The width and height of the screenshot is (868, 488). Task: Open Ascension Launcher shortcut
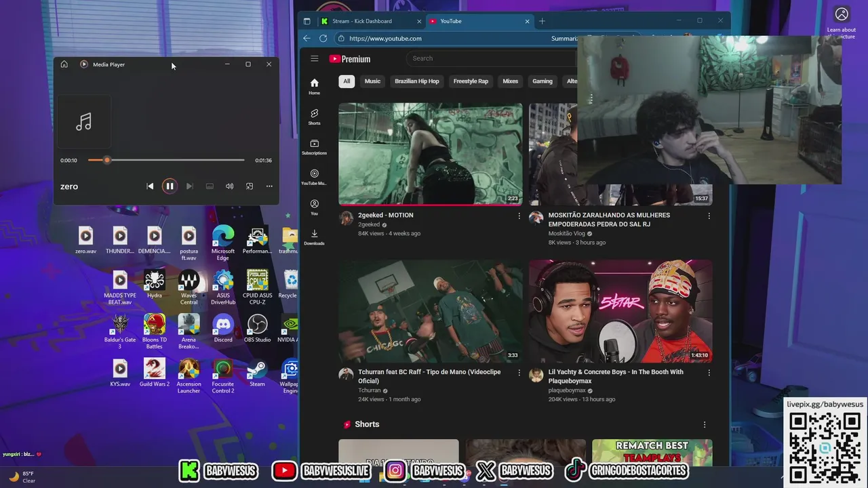click(189, 376)
